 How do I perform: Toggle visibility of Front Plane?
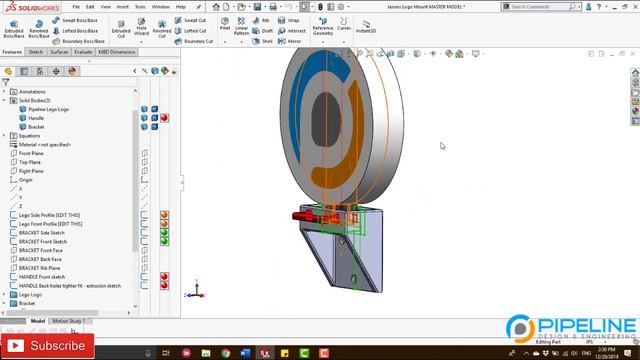[144, 153]
